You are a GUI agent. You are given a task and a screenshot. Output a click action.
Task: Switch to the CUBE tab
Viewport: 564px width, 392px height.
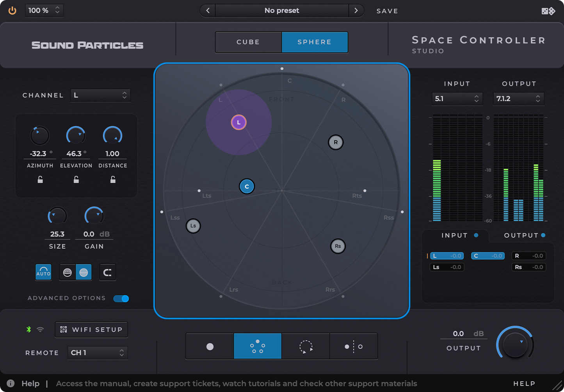click(248, 42)
